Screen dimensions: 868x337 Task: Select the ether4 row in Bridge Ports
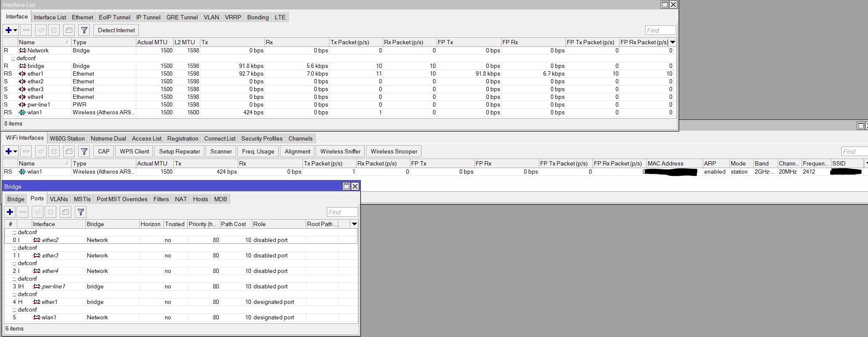click(181, 271)
